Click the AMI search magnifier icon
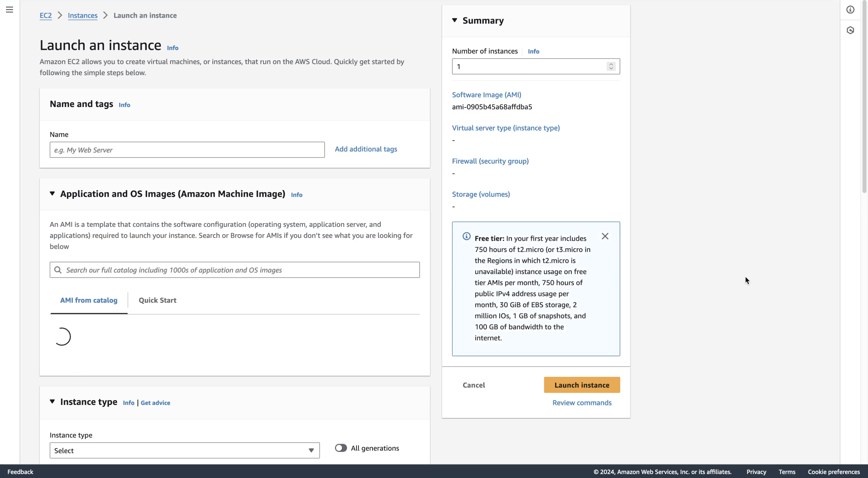Screen dimensions: 868x478 [58, 270]
